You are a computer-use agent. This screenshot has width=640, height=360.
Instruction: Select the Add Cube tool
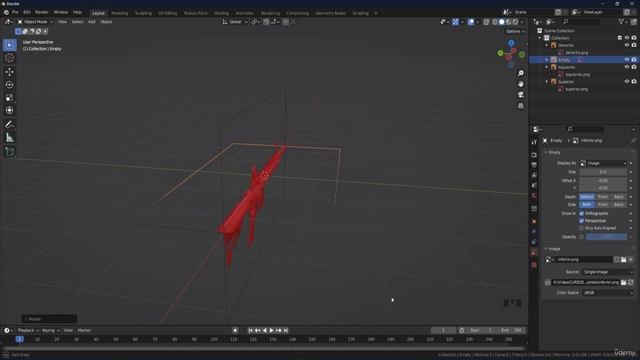tap(10, 152)
